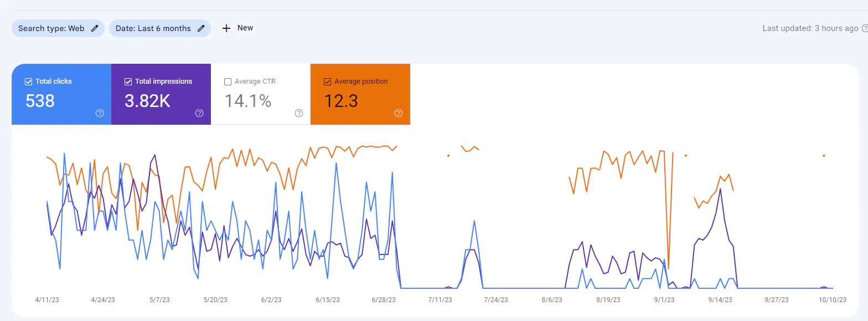The width and height of the screenshot is (868, 321).
Task: Add a New filter
Action: 238,28
